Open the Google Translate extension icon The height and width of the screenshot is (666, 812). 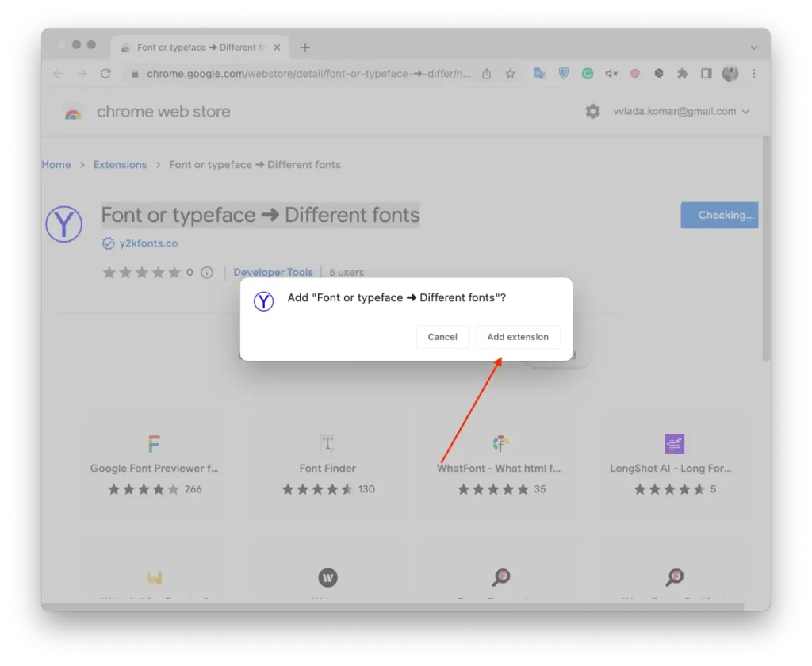point(539,74)
